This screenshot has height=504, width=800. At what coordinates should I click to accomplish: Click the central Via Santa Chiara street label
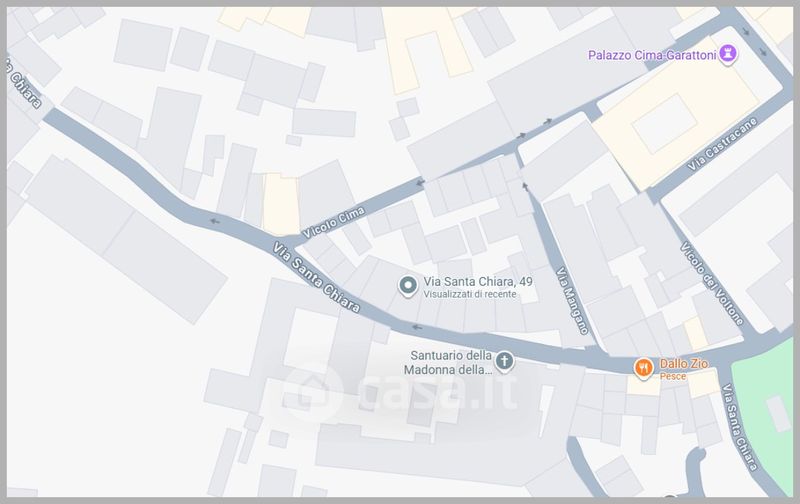[316, 277]
